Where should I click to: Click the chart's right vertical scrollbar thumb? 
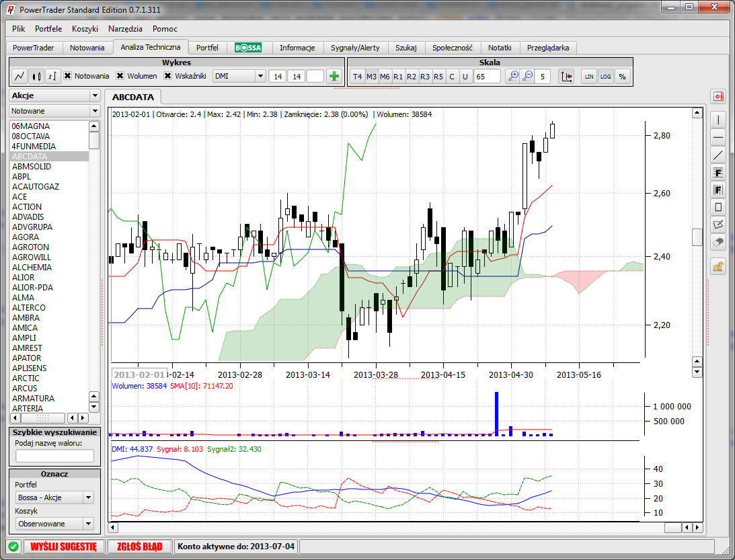697,237
